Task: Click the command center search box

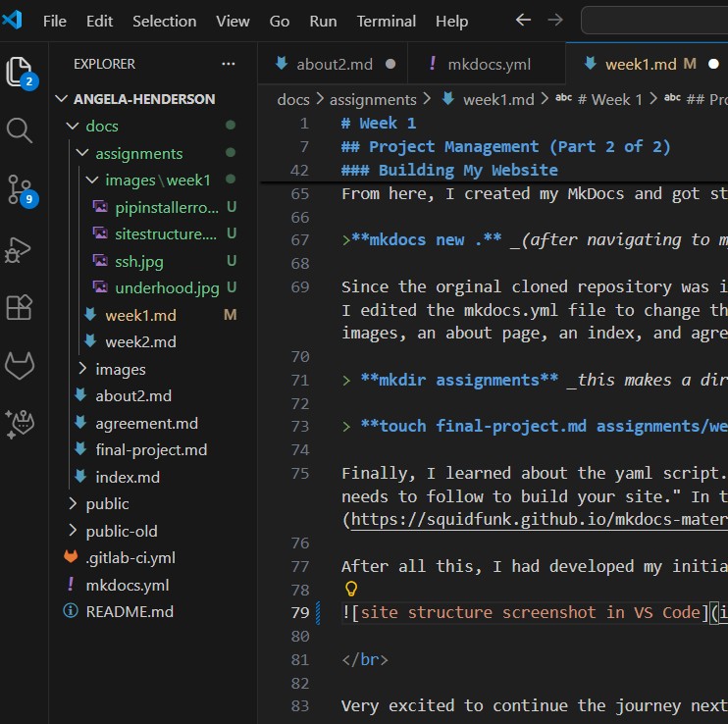Action: point(654,20)
